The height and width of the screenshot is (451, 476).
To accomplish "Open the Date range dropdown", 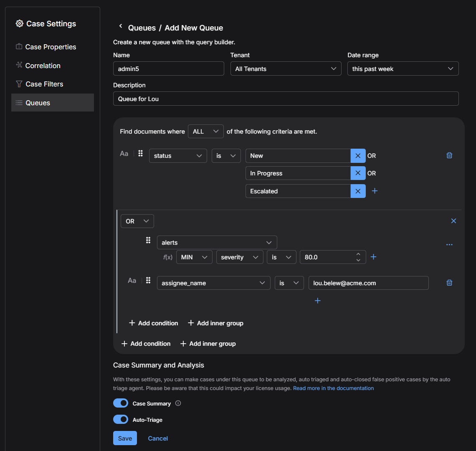I will click(403, 68).
